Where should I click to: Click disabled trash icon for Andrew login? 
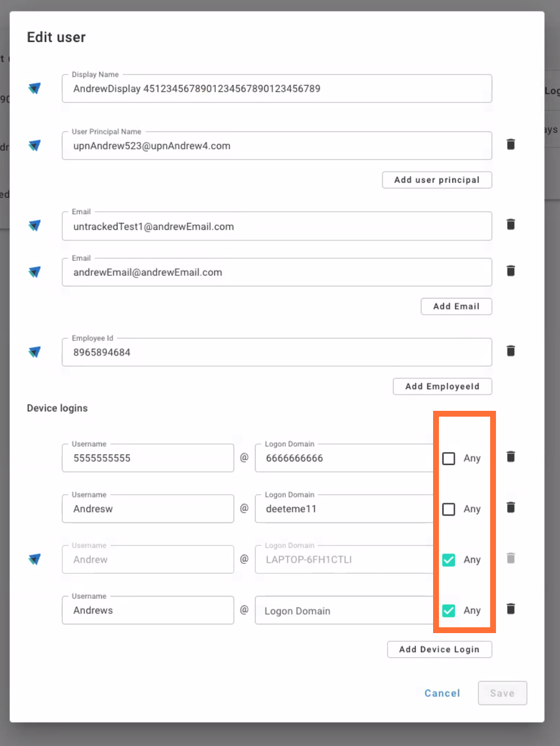click(x=511, y=559)
